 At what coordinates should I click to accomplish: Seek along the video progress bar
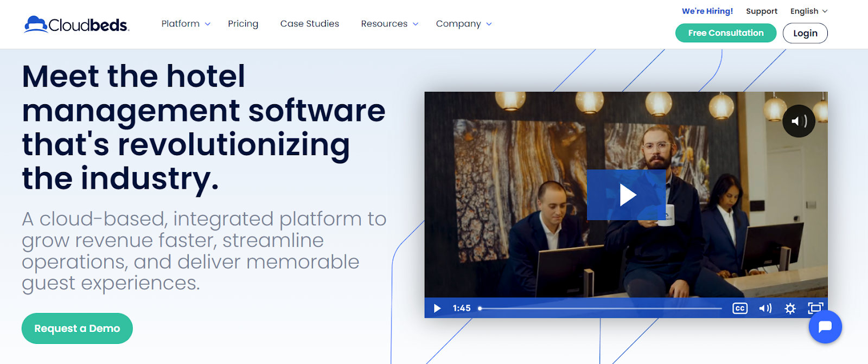[x=600, y=308]
